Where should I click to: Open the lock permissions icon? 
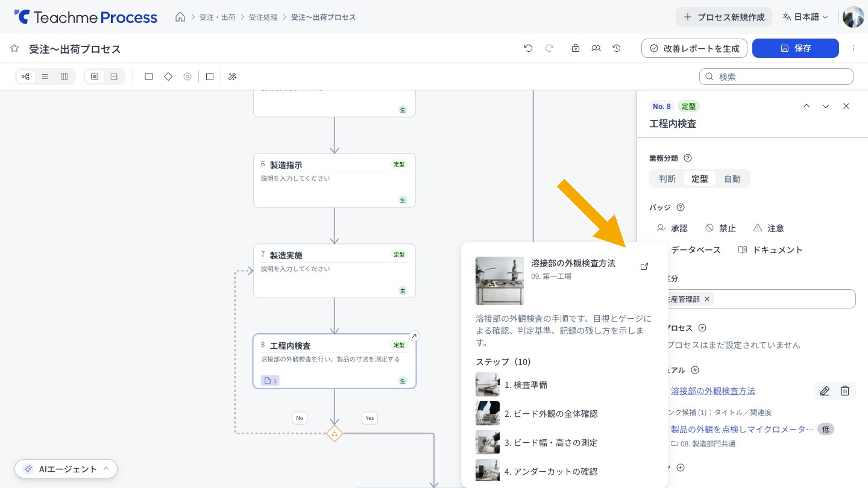click(576, 48)
